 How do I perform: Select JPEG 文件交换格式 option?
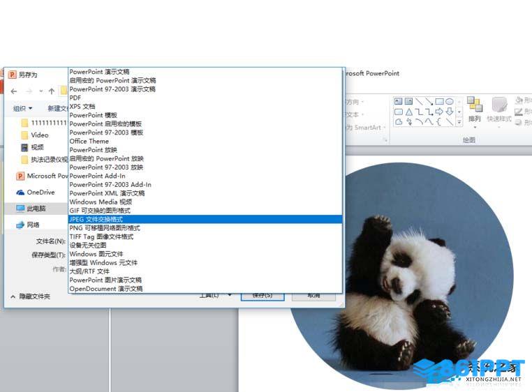pos(205,220)
